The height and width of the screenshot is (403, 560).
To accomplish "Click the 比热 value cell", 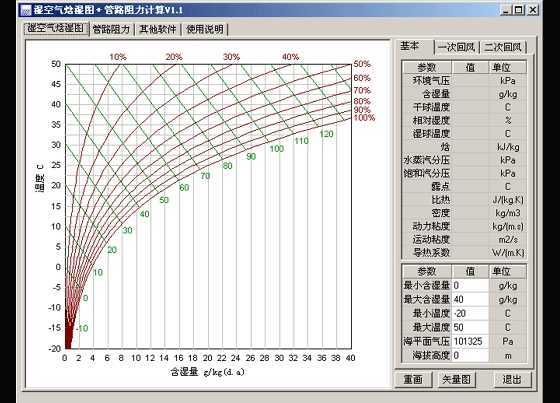I will [470, 200].
